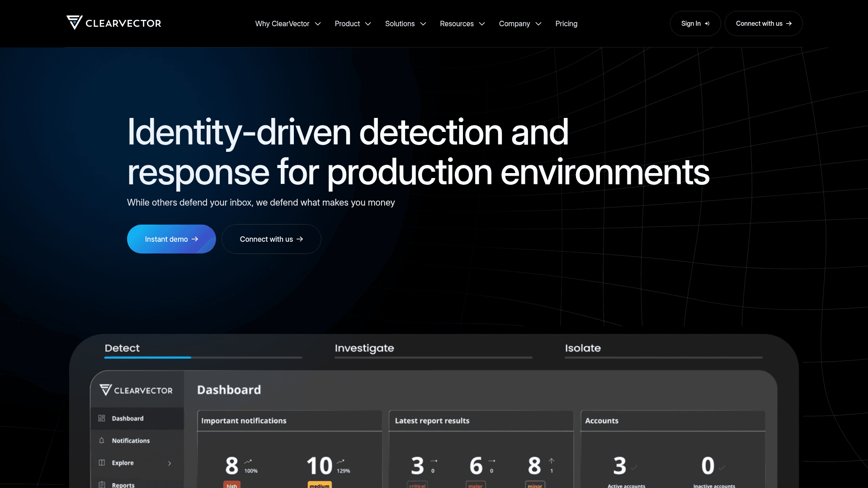Click the Accounts card header
This screenshot has height=488, width=868.
click(673, 421)
